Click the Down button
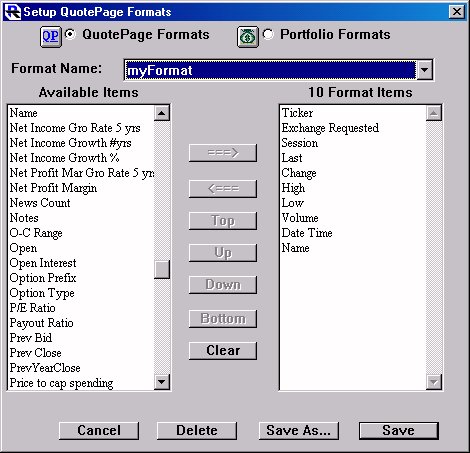The height and width of the screenshot is (453, 470). (223, 285)
